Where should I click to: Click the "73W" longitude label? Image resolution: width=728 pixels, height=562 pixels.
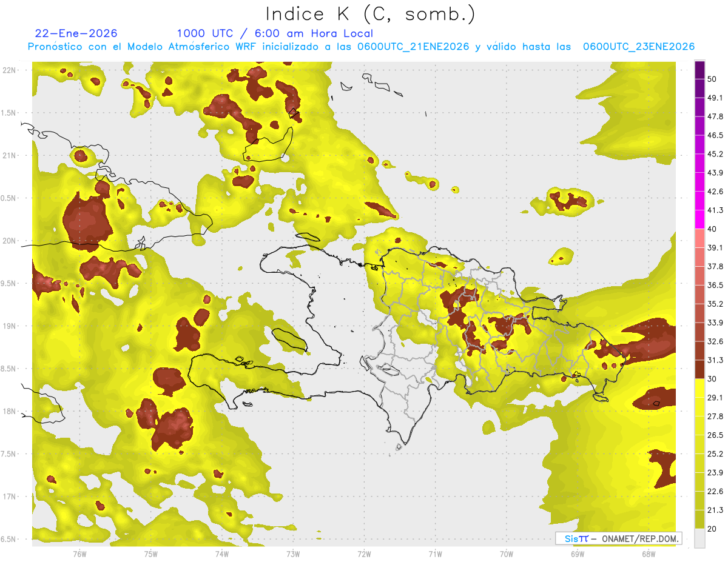pos(293,554)
